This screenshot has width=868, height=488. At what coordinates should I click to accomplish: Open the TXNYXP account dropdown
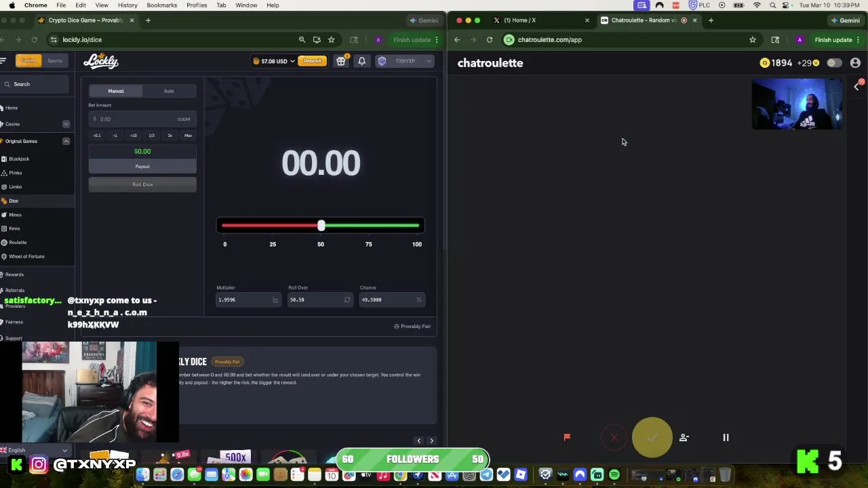[405, 61]
